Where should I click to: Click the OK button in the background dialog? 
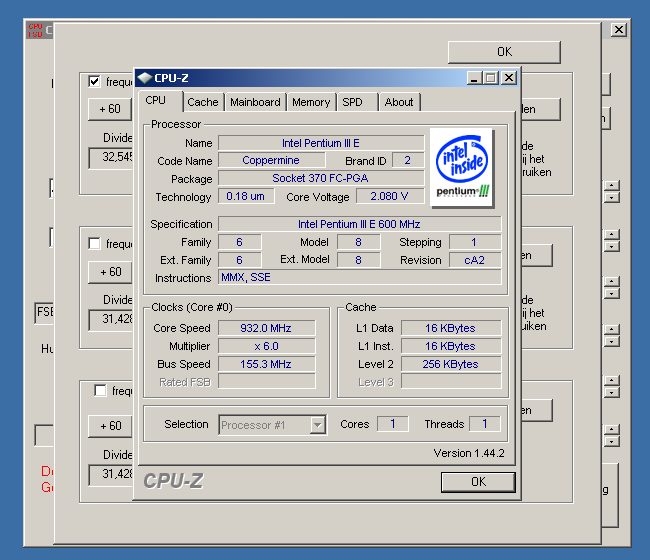pos(504,52)
